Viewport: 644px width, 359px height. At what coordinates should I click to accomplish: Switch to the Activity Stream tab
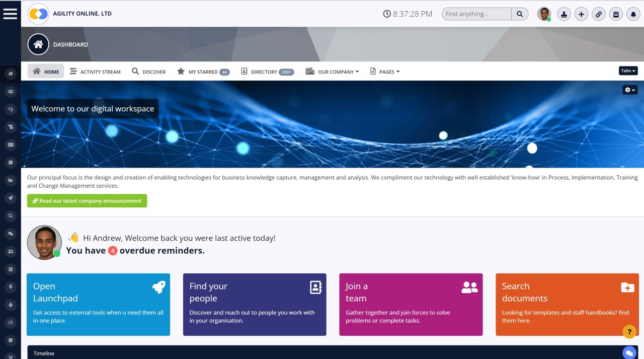click(95, 71)
